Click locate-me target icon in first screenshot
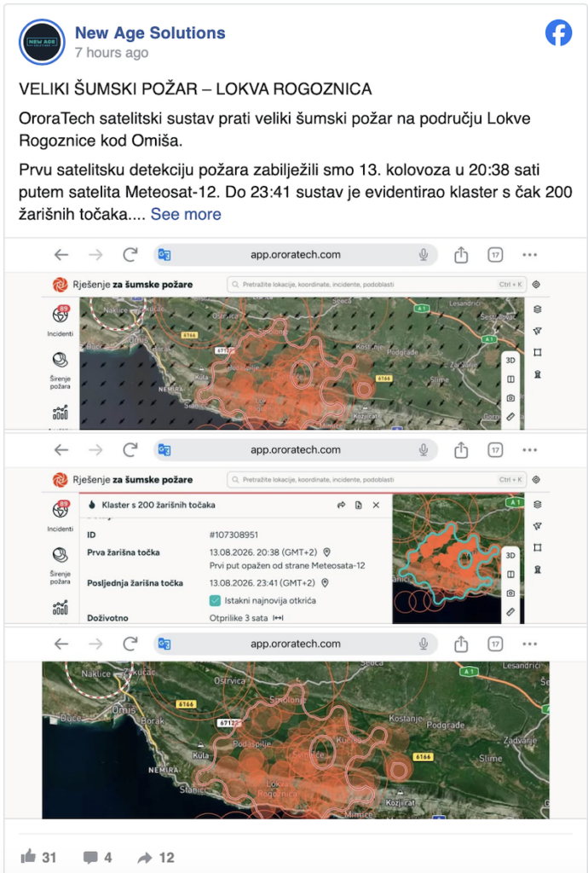This screenshot has height=873, width=588. (536, 285)
